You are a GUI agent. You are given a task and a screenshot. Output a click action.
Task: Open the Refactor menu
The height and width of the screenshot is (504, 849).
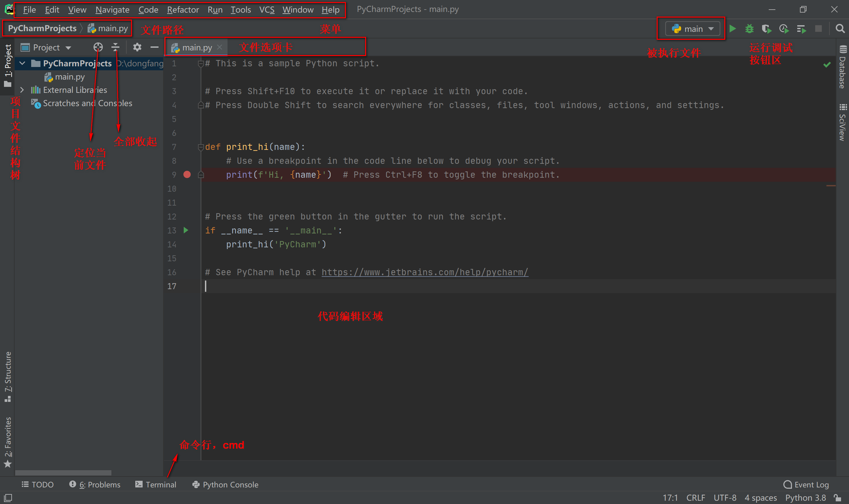183,10
